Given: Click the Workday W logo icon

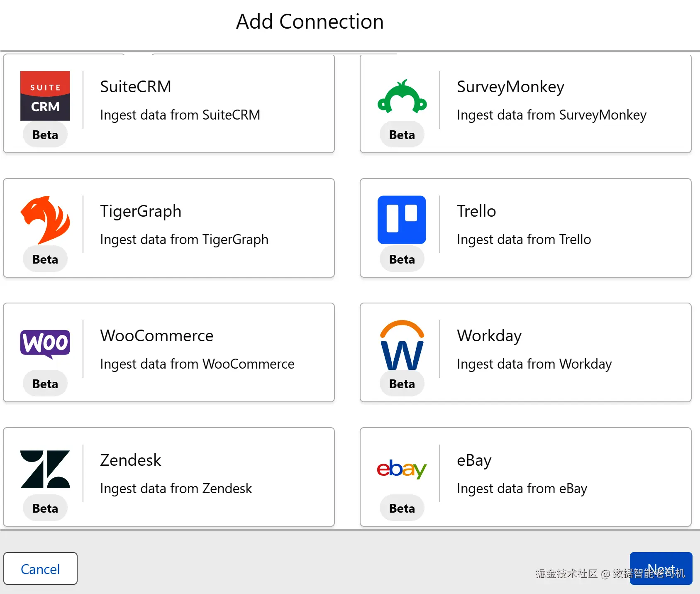Looking at the screenshot, I should click(x=402, y=345).
